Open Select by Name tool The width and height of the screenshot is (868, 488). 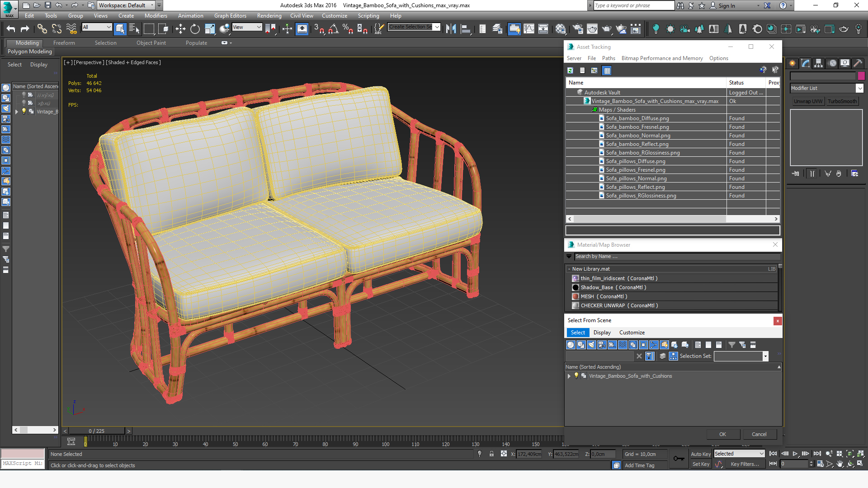point(134,29)
